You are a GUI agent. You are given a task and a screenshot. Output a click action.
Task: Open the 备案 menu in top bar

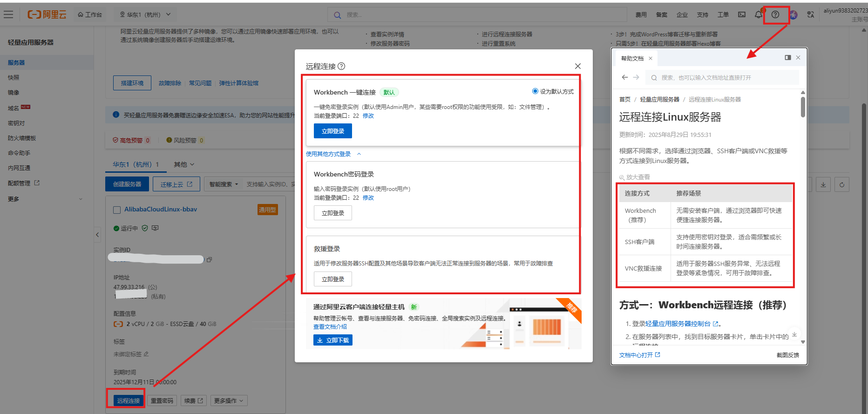point(661,15)
